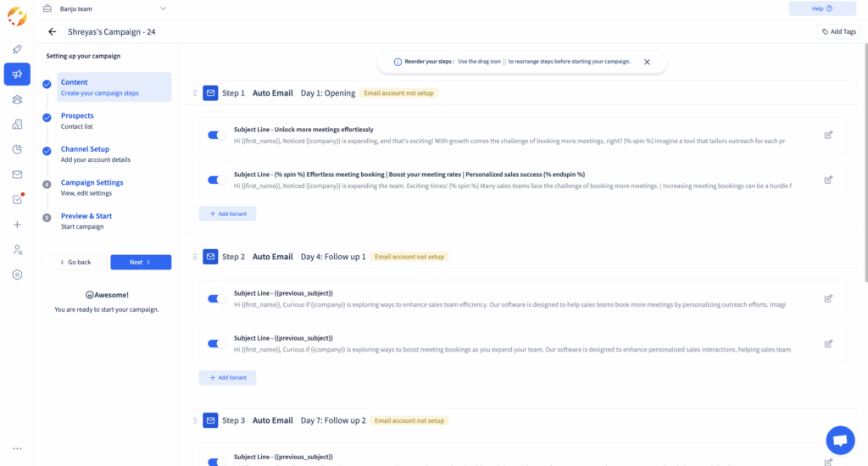Click the Add Tags button

(x=839, y=32)
